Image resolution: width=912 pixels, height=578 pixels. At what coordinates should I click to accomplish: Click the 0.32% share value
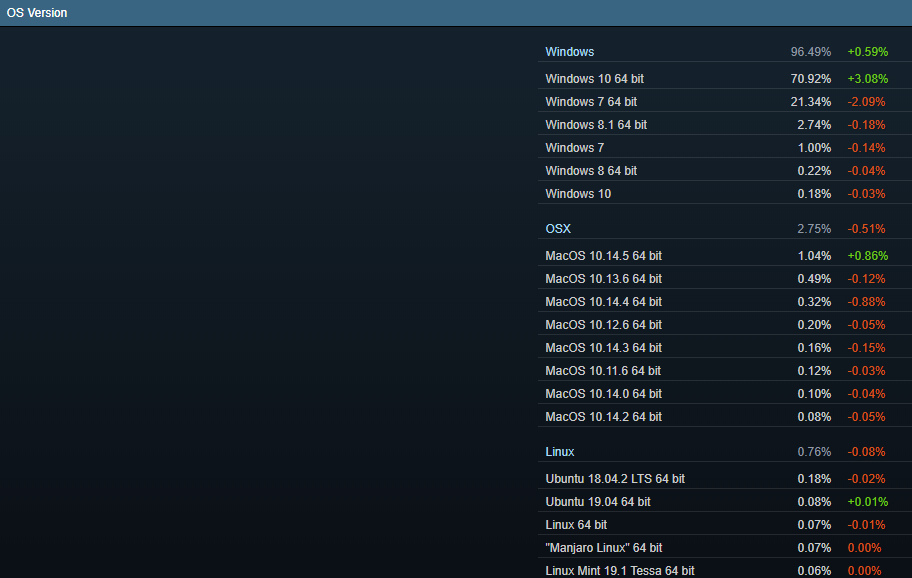814,301
